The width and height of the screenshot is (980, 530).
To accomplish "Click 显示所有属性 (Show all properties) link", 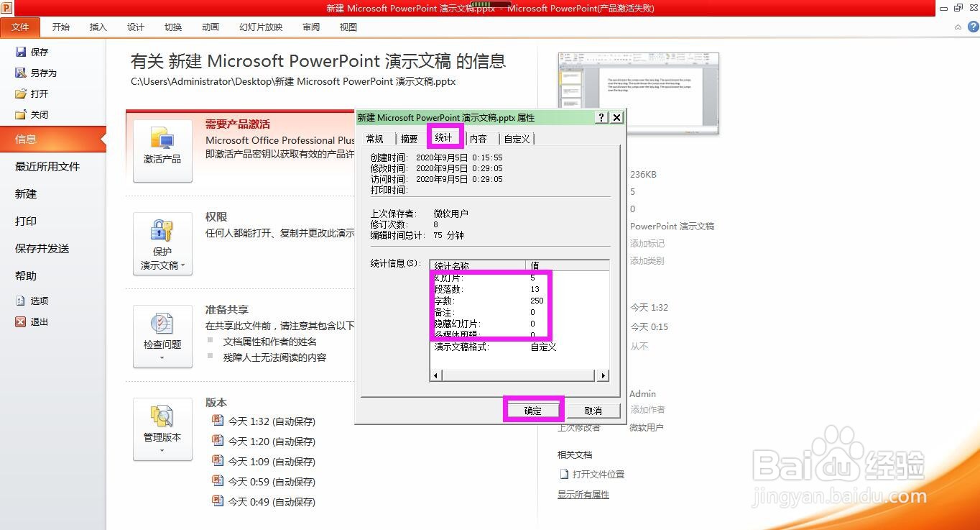I will [583, 495].
